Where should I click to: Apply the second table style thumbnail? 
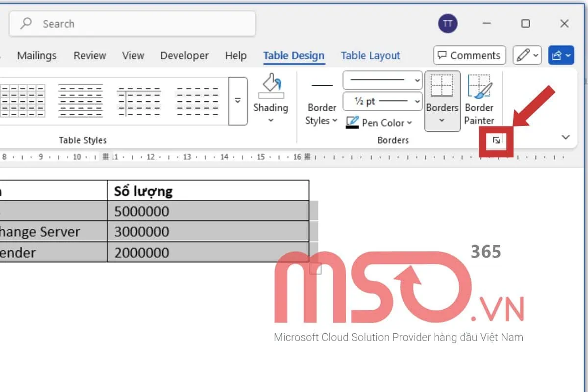pyautogui.click(x=80, y=100)
